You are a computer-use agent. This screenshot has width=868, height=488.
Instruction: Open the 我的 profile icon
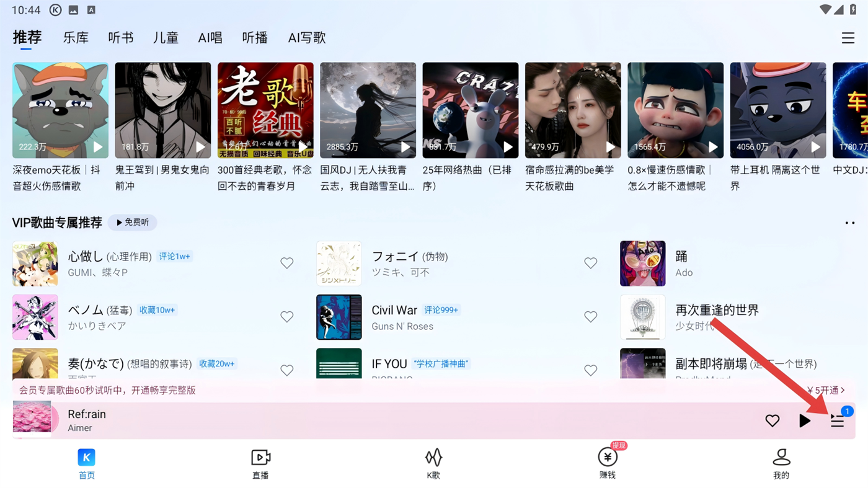pyautogui.click(x=781, y=458)
